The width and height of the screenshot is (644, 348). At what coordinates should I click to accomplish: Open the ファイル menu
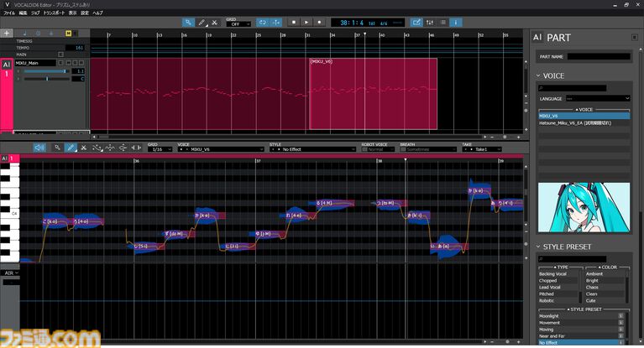pos(9,13)
